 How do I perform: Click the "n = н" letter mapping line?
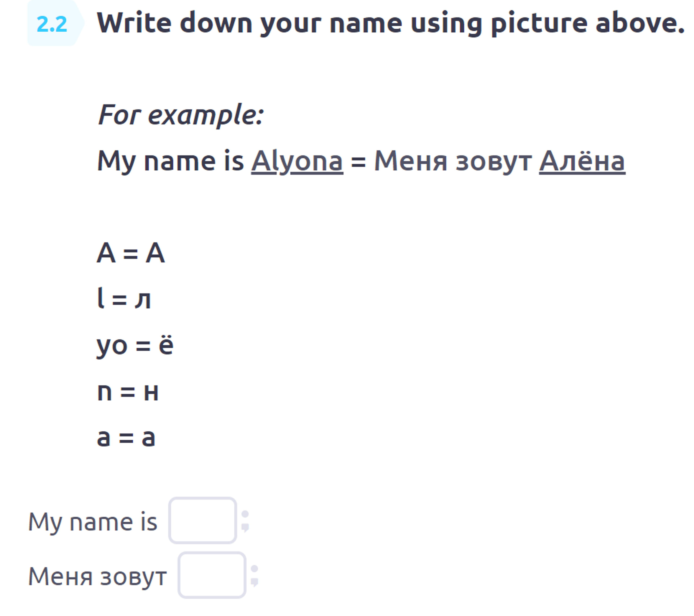(x=128, y=392)
